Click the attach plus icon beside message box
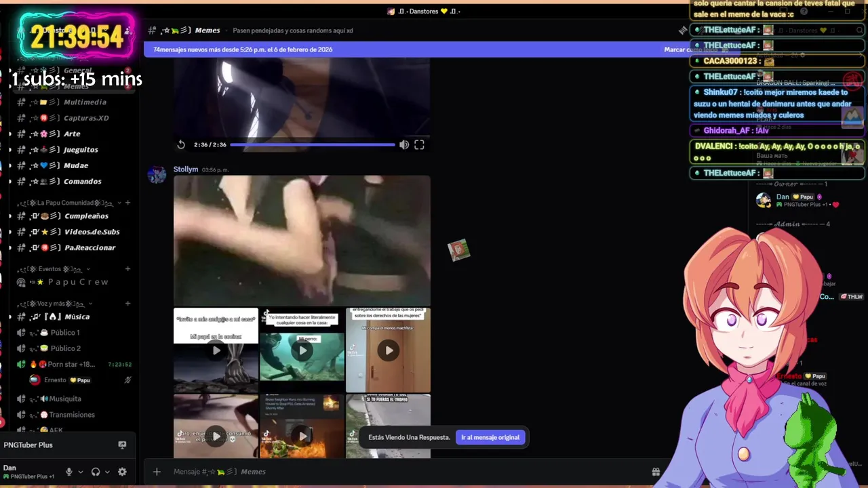This screenshot has width=868, height=488. coord(157,472)
